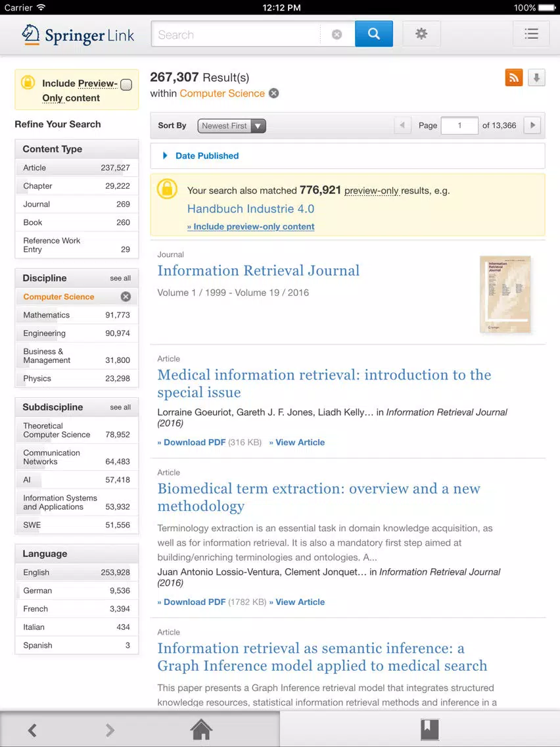Go to the next results page arrow
The height and width of the screenshot is (747, 560).
pyautogui.click(x=532, y=126)
